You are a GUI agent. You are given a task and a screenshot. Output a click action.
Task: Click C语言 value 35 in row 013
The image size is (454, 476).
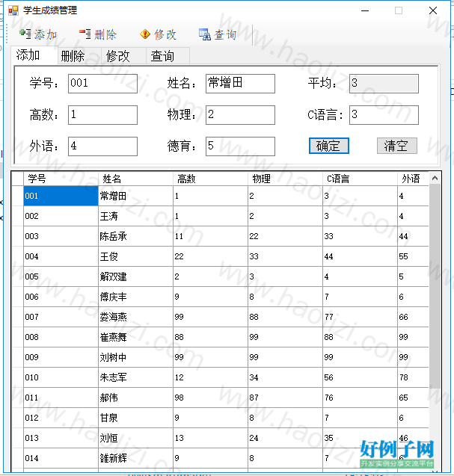[360, 438]
